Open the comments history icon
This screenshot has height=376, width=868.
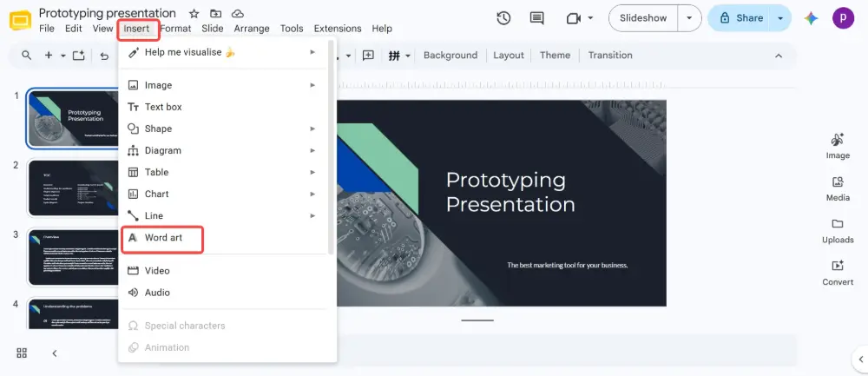click(536, 18)
